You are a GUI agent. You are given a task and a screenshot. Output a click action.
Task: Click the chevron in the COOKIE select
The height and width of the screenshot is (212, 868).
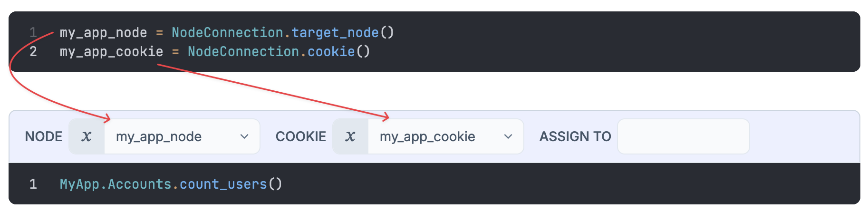(508, 137)
